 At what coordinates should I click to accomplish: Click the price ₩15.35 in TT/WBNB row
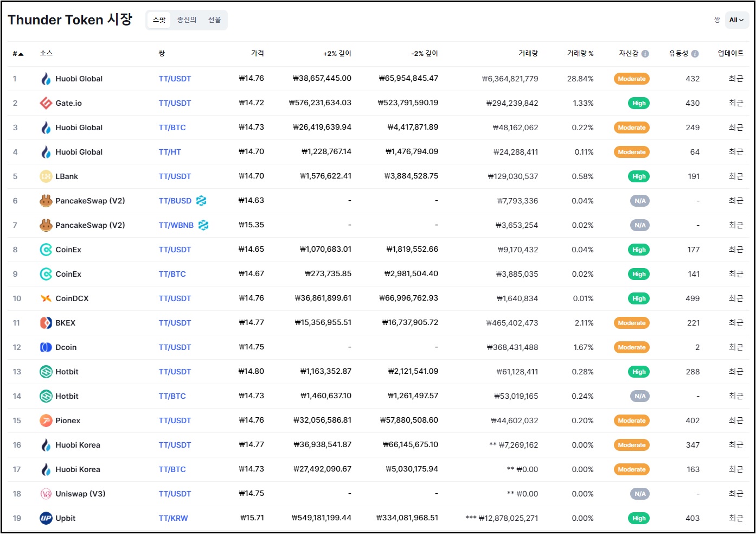[252, 225]
